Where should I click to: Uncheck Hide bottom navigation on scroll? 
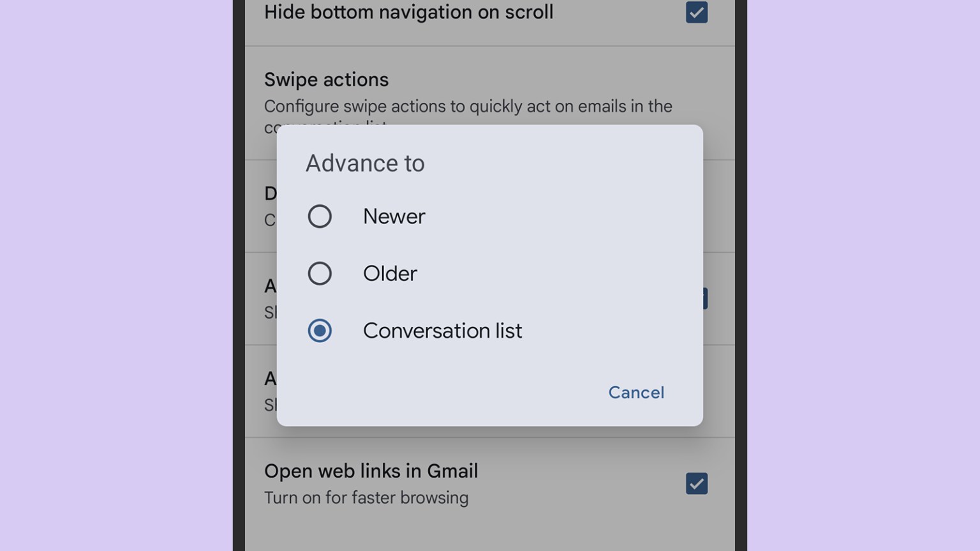click(696, 12)
